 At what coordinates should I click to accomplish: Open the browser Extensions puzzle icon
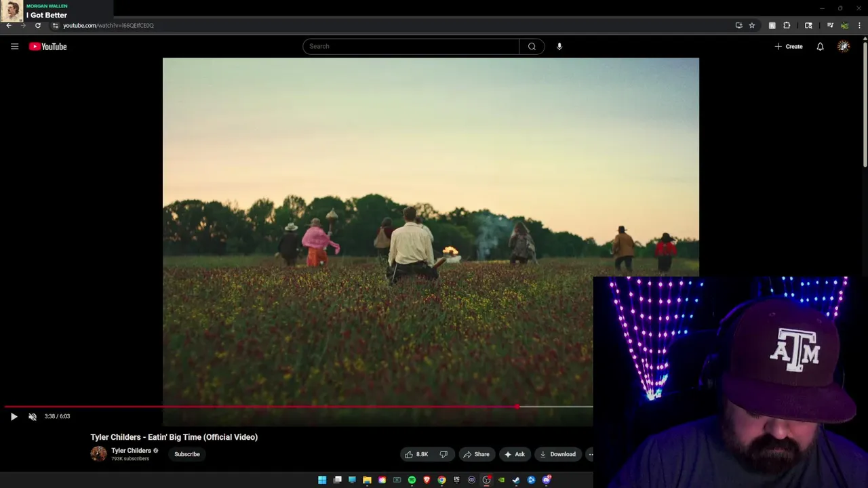point(787,25)
